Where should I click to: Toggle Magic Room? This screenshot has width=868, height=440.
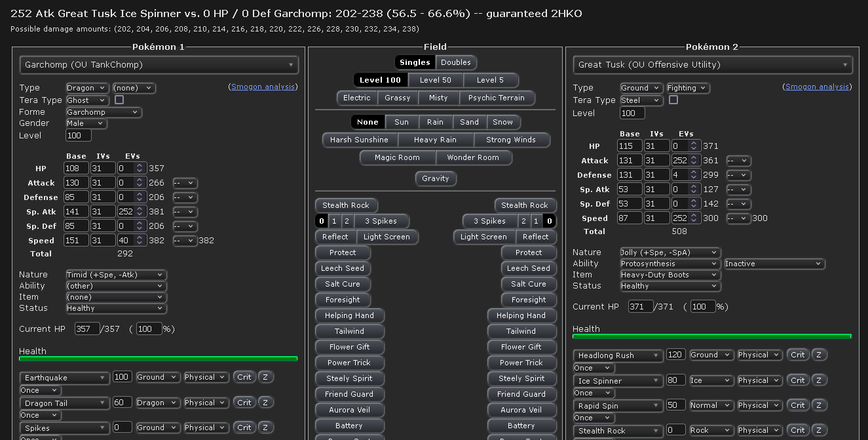(x=398, y=157)
